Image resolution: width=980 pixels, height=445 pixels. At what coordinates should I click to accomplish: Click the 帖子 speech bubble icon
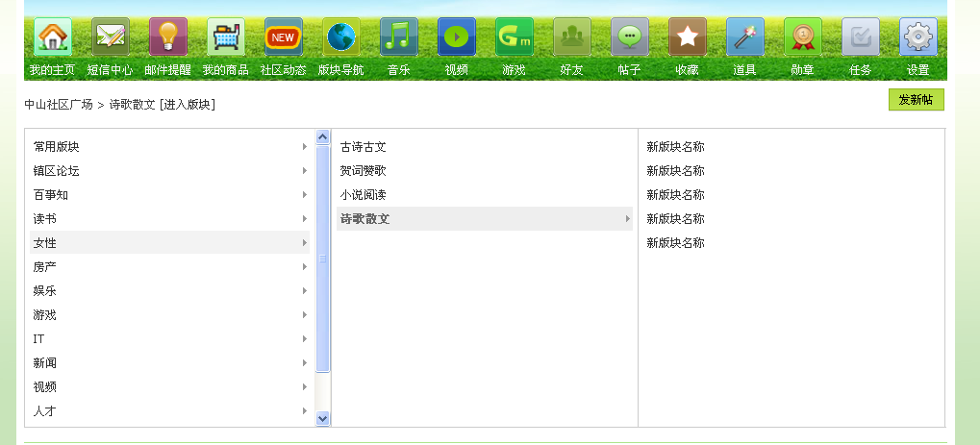click(x=630, y=37)
